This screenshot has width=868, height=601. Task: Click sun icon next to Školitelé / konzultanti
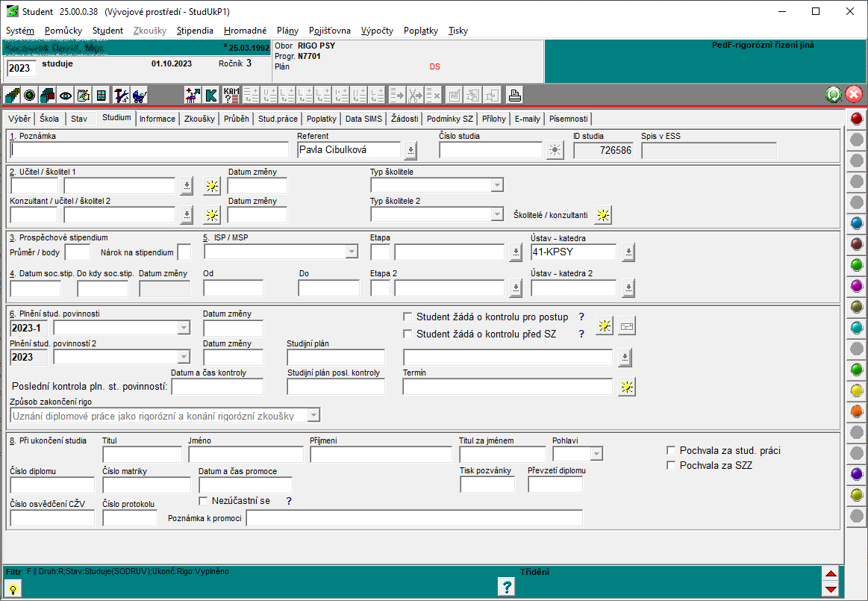pyautogui.click(x=603, y=215)
